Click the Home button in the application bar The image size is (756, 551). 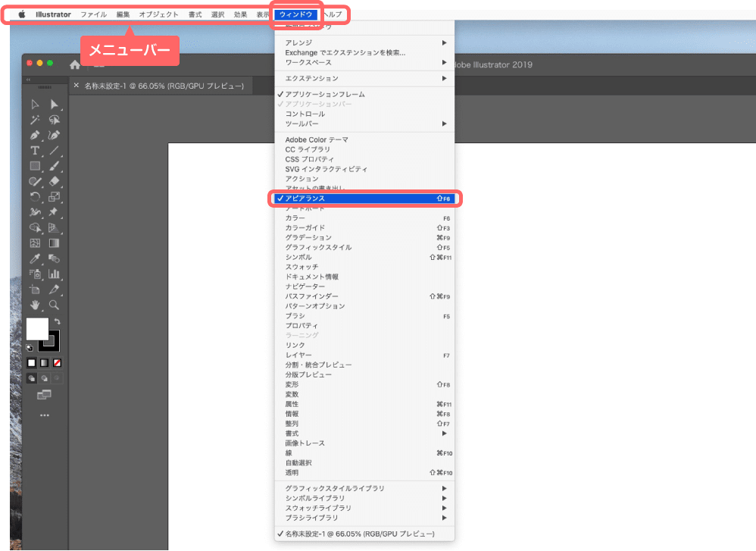click(75, 65)
